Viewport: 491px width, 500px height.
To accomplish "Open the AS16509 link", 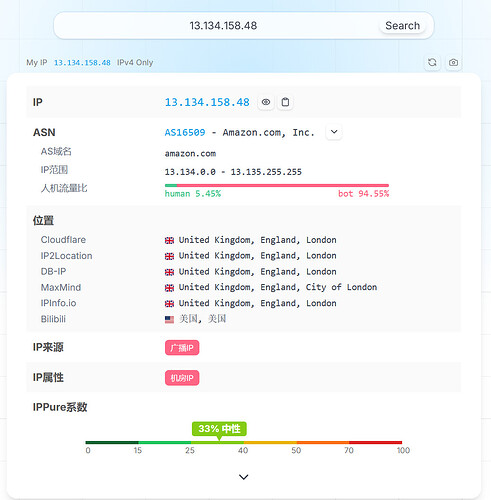I will pos(185,133).
